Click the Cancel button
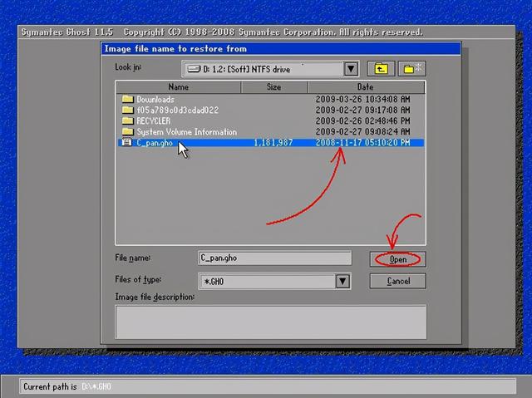Image resolution: width=532 pixels, height=398 pixels. click(397, 281)
